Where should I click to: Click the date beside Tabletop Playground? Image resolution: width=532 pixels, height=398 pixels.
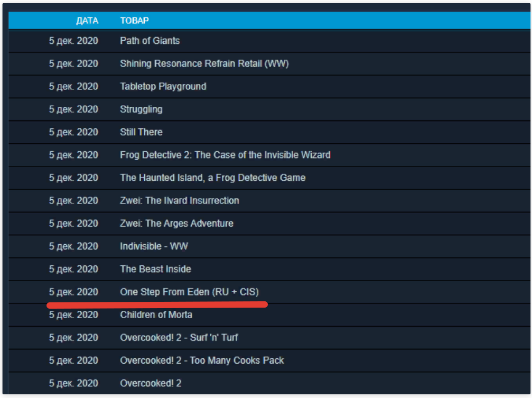point(73,86)
